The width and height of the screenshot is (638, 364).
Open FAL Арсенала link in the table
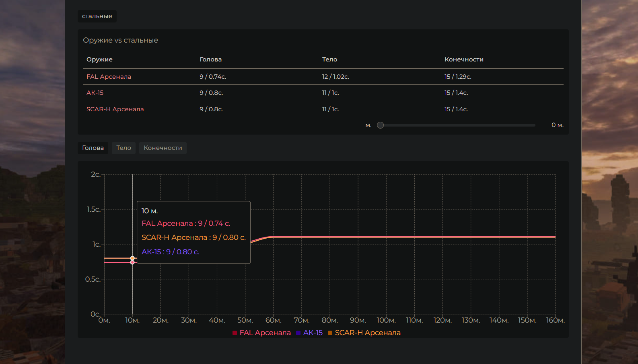[x=109, y=77]
